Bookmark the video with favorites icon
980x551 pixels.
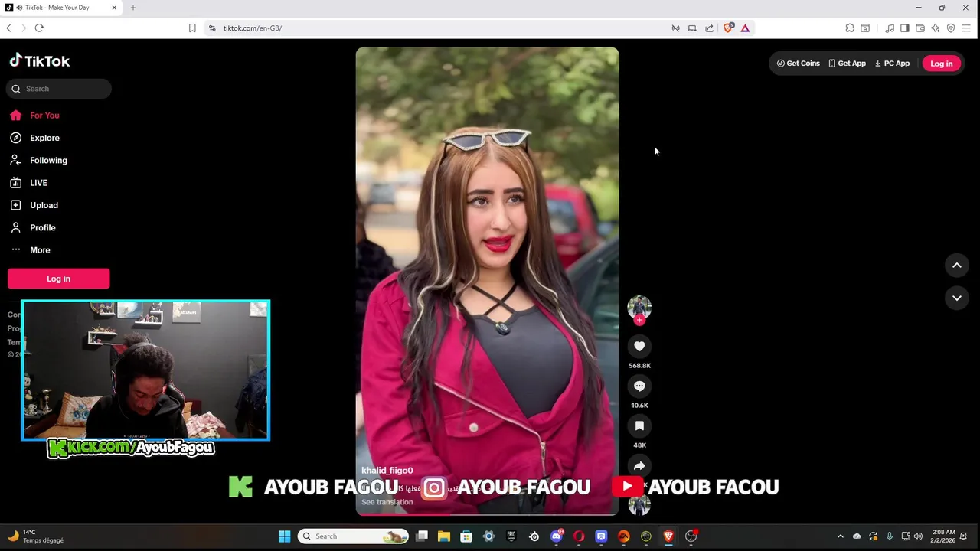point(639,425)
